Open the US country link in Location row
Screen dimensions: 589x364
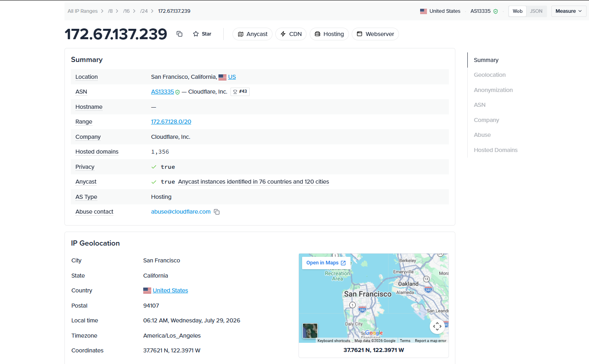[232, 77]
